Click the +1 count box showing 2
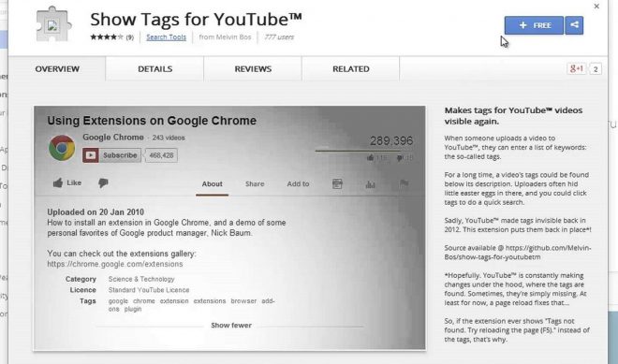This screenshot has height=364, width=618. point(596,69)
